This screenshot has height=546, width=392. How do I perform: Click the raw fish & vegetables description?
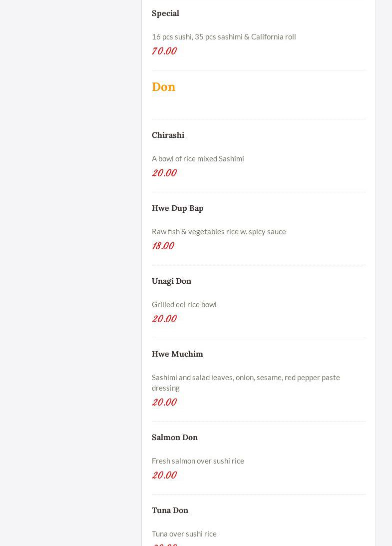click(x=219, y=231)
